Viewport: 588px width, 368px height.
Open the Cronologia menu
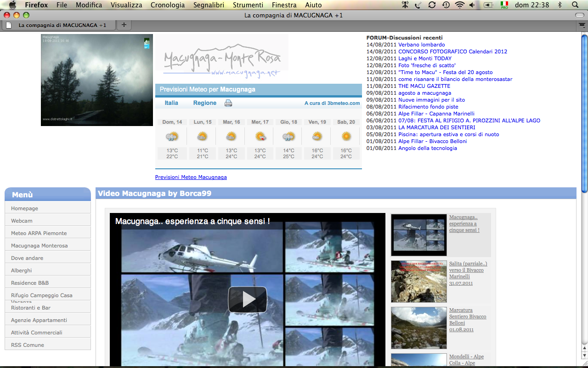pos(168,5)
